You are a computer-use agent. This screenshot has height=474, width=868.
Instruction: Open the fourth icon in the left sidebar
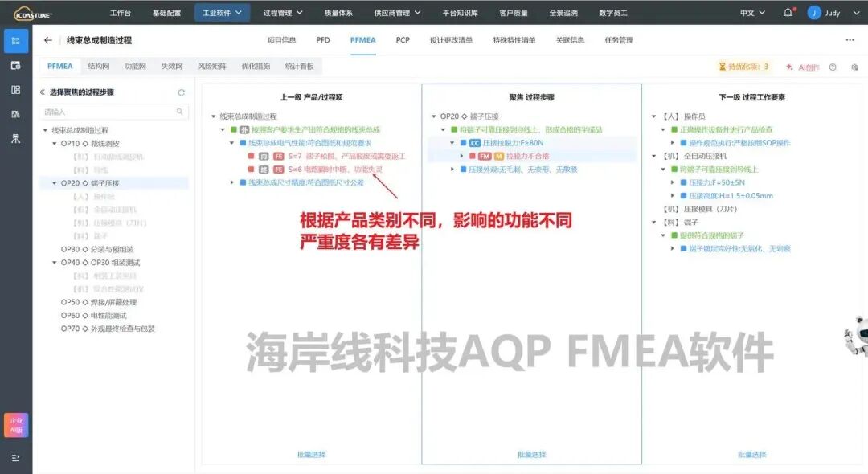click(16, 114)
